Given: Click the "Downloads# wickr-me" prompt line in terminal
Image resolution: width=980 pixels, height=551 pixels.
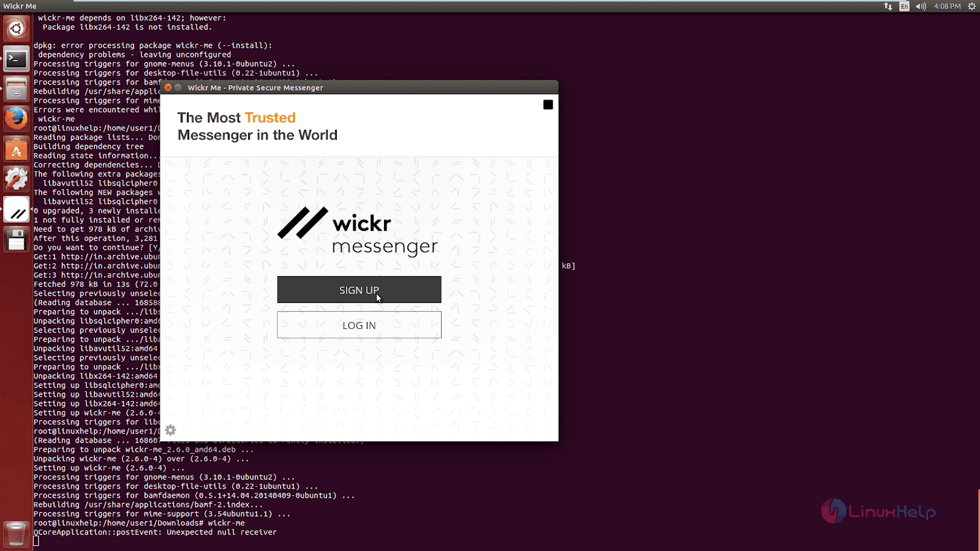Looking at the screenshot, I should click(139, 523).
